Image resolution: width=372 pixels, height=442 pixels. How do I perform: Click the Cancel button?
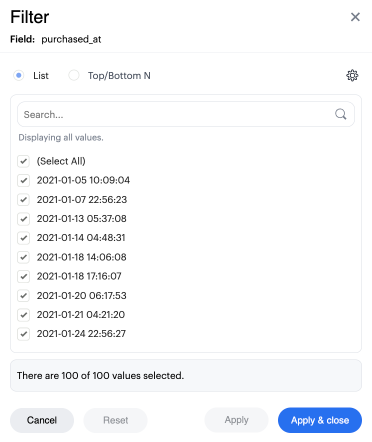tap(42, 420)
